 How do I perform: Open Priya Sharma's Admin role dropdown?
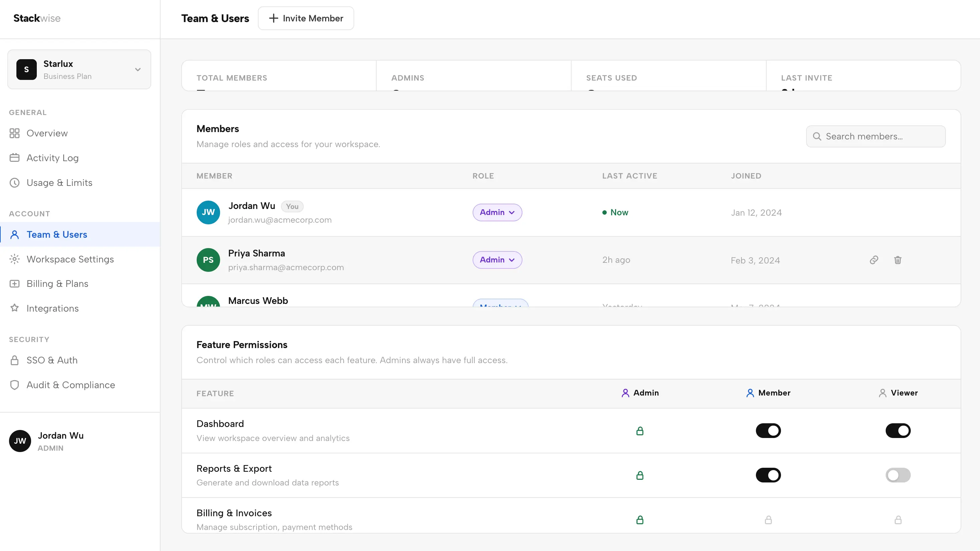pos(497,260)
